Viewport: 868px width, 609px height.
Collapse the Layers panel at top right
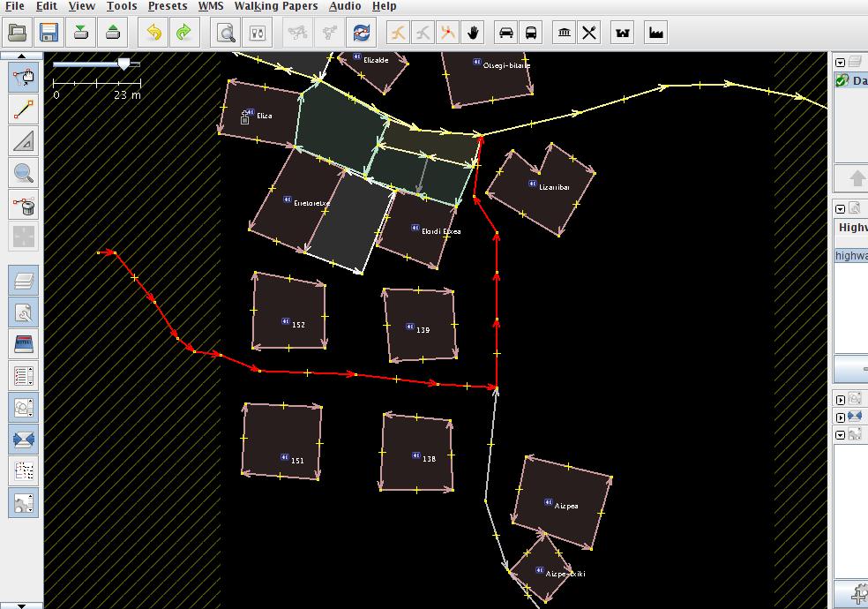(841, 63)
